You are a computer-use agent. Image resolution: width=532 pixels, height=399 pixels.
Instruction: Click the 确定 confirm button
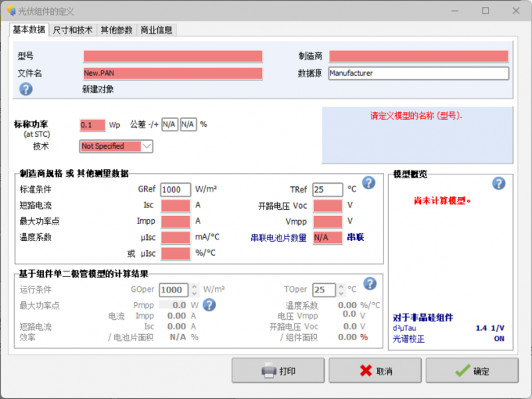point(472,371)
